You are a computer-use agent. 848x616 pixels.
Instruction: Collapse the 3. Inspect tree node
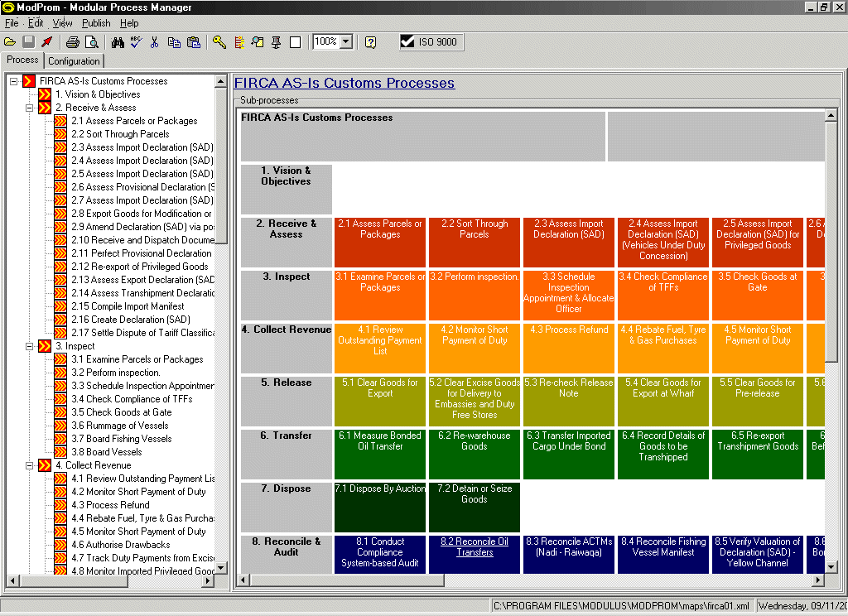[x=30, y=346]
